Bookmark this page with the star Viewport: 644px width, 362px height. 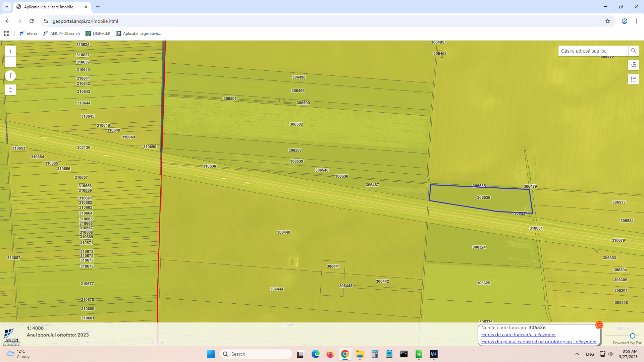click(607, 21)
